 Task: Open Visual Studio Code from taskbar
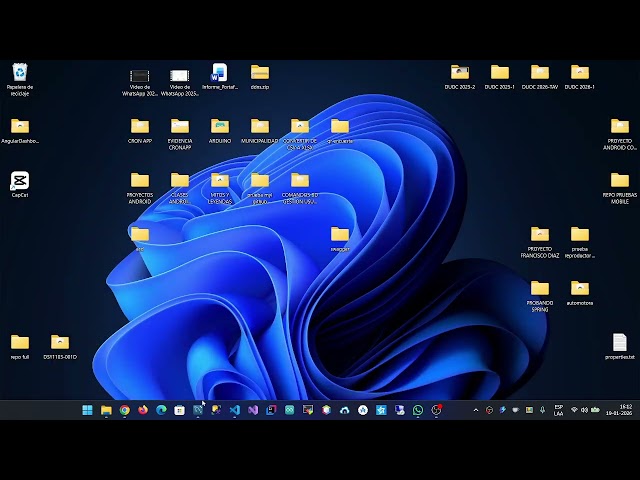pos(234,410)
